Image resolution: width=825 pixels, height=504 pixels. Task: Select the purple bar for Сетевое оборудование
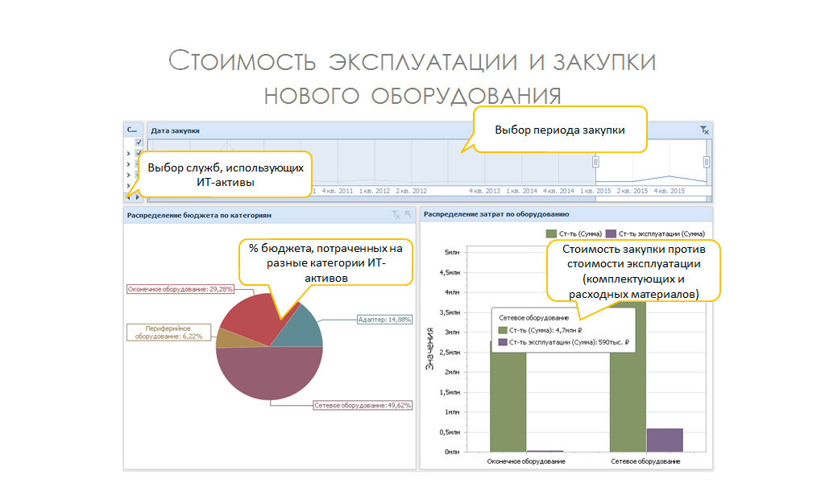(x=665, y=440)
